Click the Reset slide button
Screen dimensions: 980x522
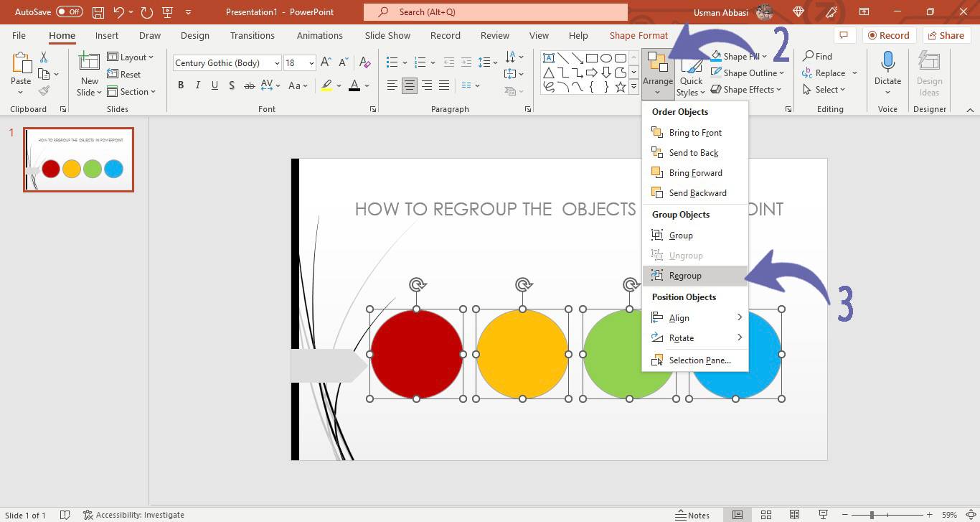pos(124,75)
